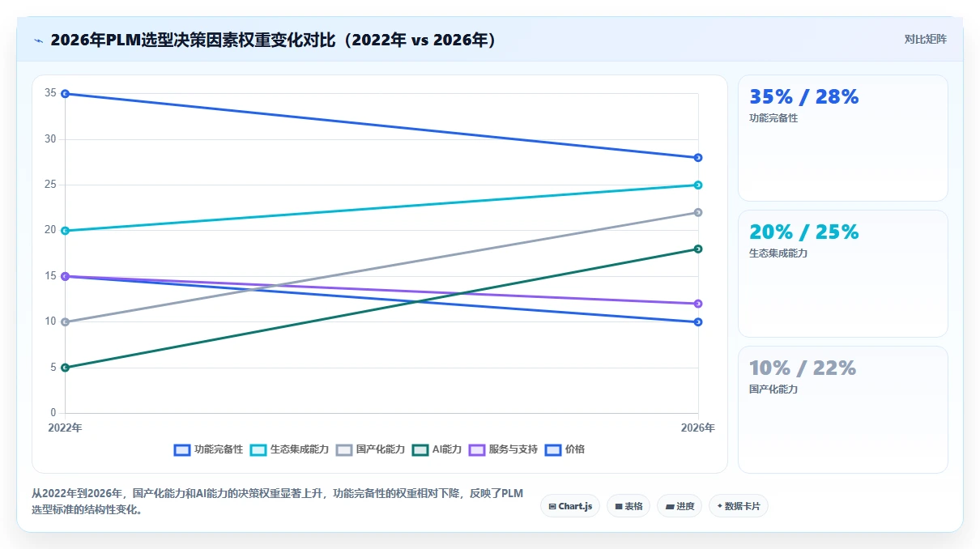Toggle the AI能力 legend swatch
The height and width of the screenshot is (549, 980).
tap(420, 449)
